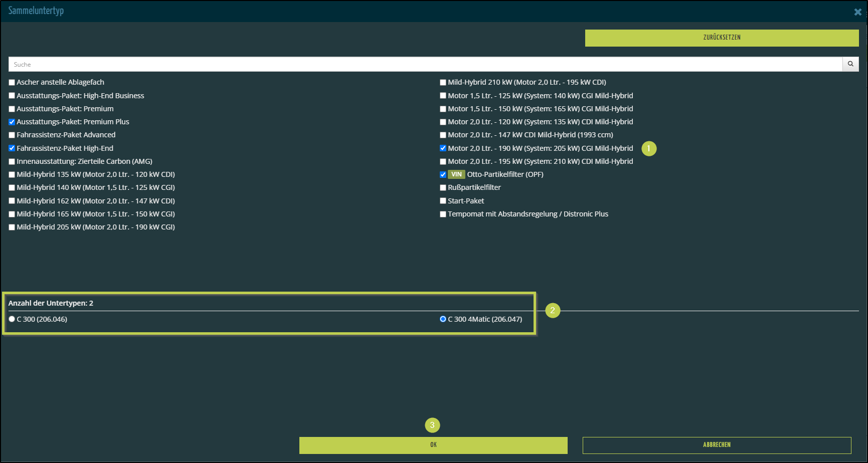
Task: Click the Abbrechen button
Action: pos(717,445)
